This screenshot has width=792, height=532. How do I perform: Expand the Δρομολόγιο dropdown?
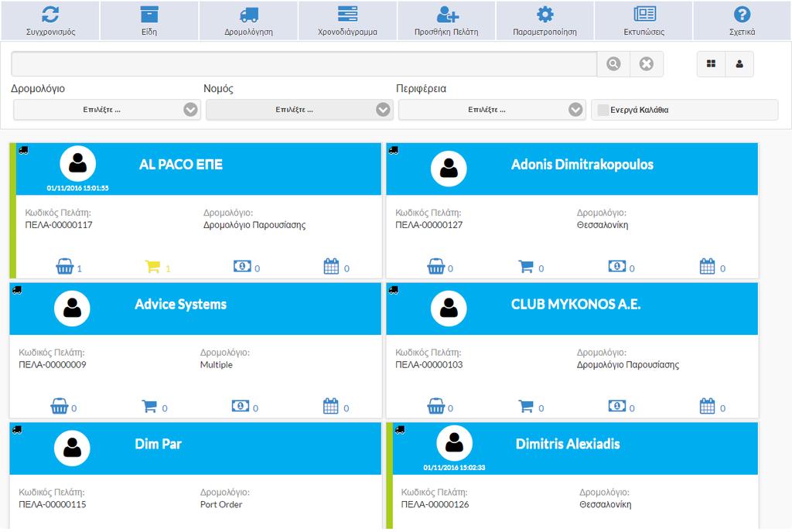tap(107, 110)
